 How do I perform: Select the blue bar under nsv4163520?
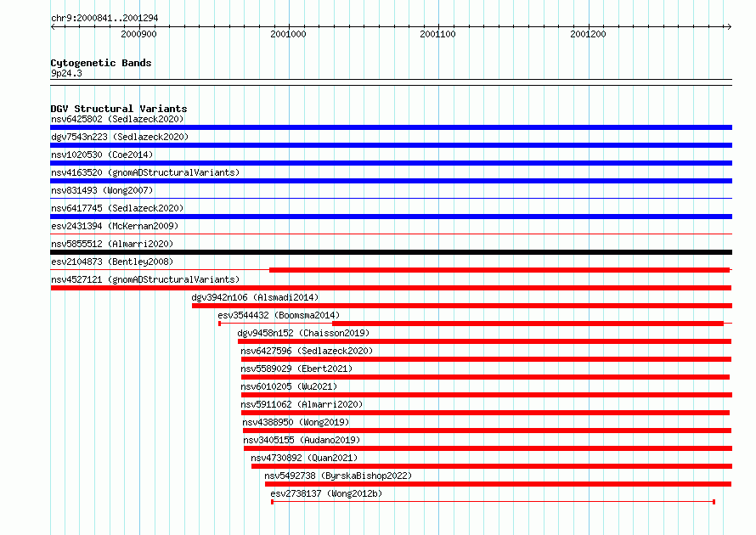coord(391,181)
